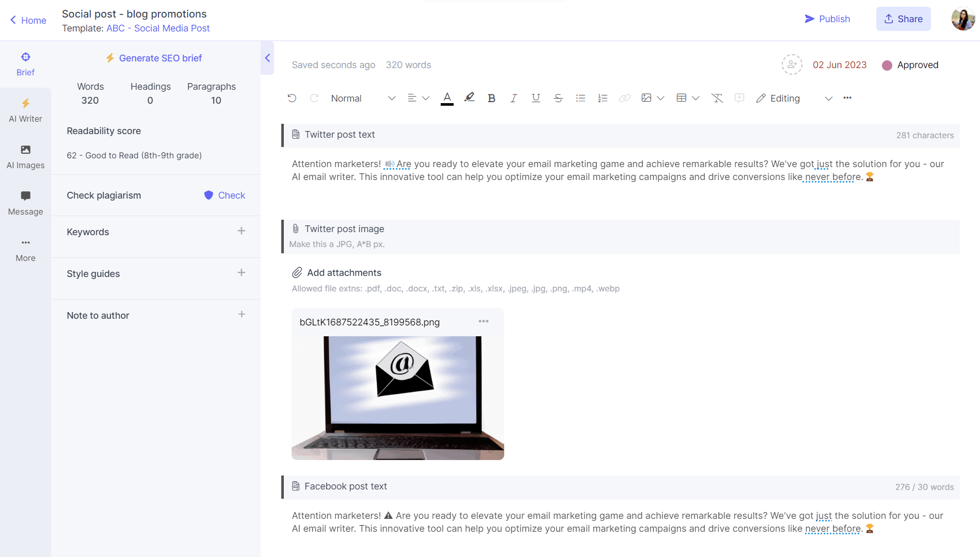The height and width of the screenshot is (557, 980).
Task: Click the add comment icon
Action: point(740,98)
